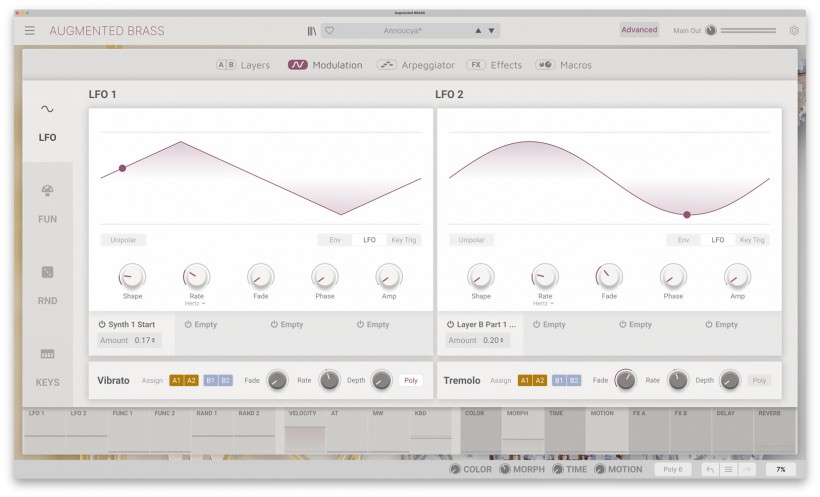The width and height of the screenshot is (820, 497).
Task: Open the settings gear icon
Action: (794, 30)
